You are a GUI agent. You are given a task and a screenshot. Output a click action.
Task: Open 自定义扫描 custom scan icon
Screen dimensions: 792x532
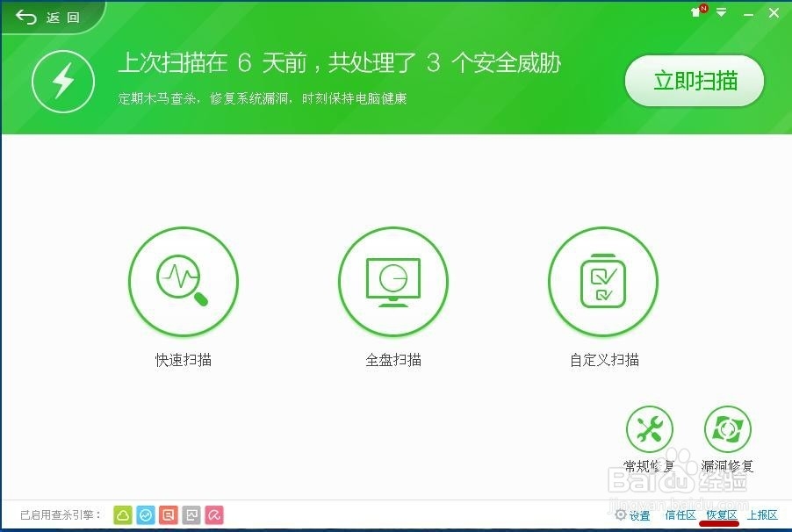[603, 282]
